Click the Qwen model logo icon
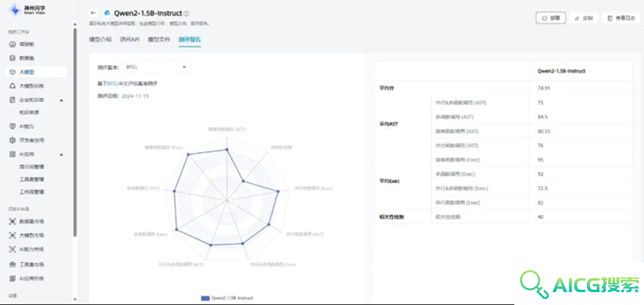 pyautogui.click(x=108, y=13)
